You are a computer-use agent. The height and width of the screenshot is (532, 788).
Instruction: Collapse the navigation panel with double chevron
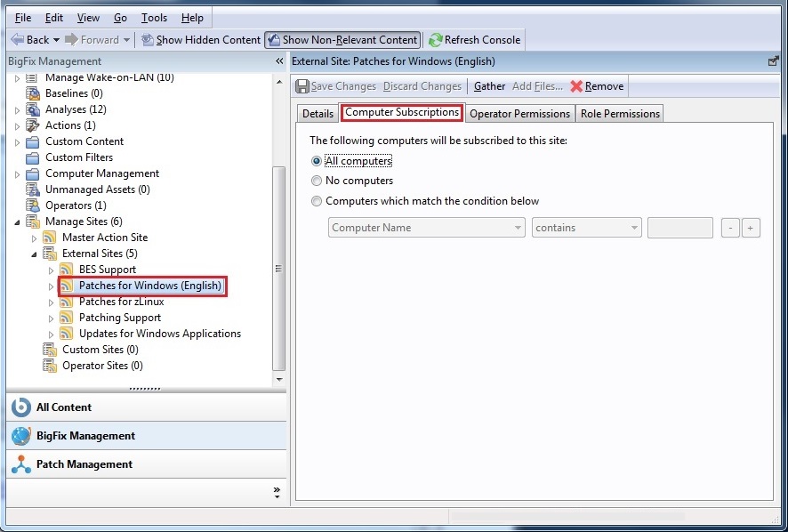279,61
